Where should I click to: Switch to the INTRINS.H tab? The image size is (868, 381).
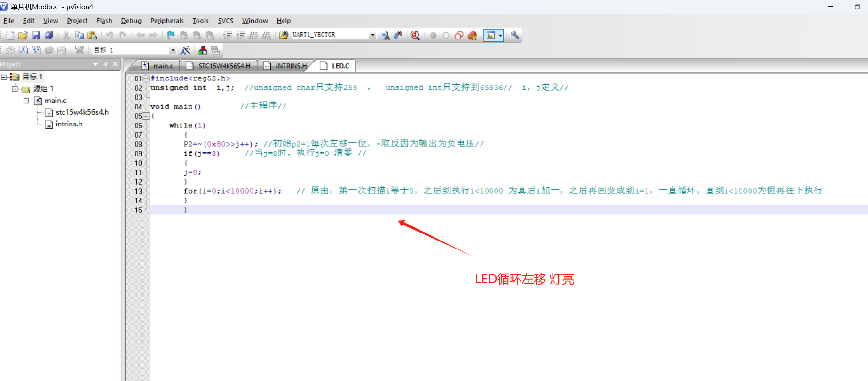click(286, 66)
